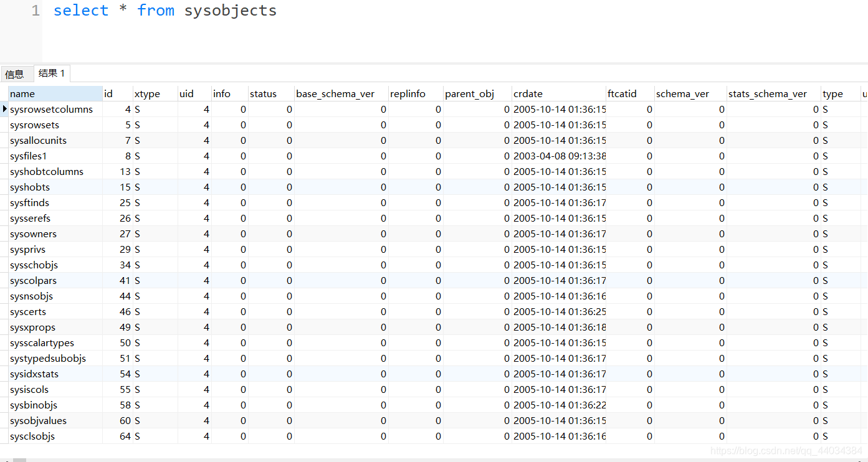
Task: Select the syscolpars name cell
Action: (55, 280)
